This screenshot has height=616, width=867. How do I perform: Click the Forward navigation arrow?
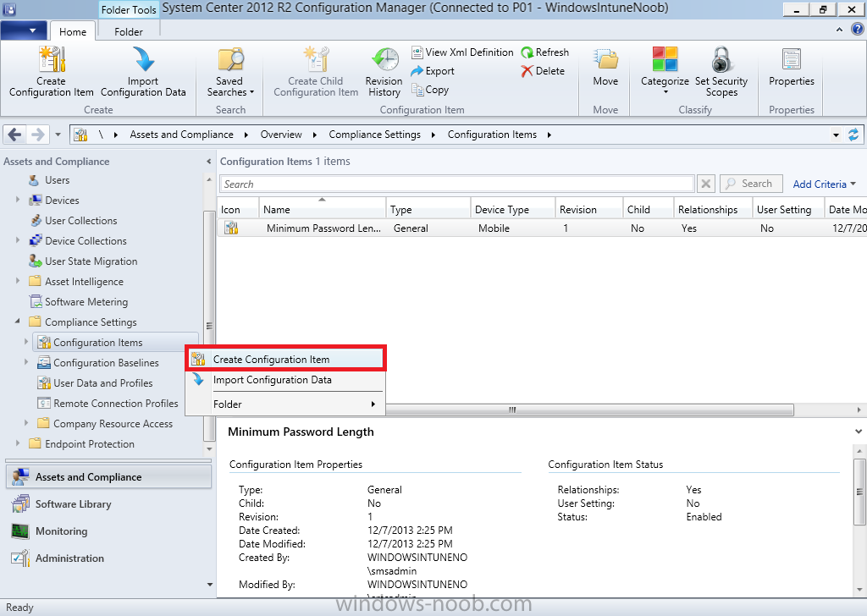point(37,135)
